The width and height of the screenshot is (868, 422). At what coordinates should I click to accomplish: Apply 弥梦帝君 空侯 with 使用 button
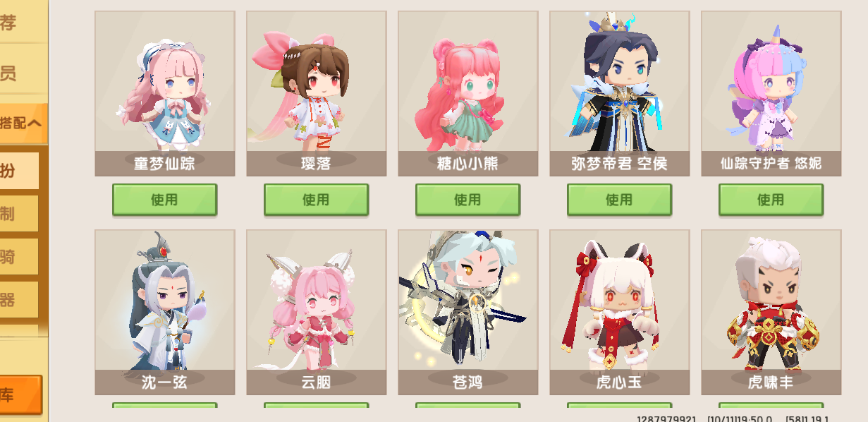click(619, 200)
